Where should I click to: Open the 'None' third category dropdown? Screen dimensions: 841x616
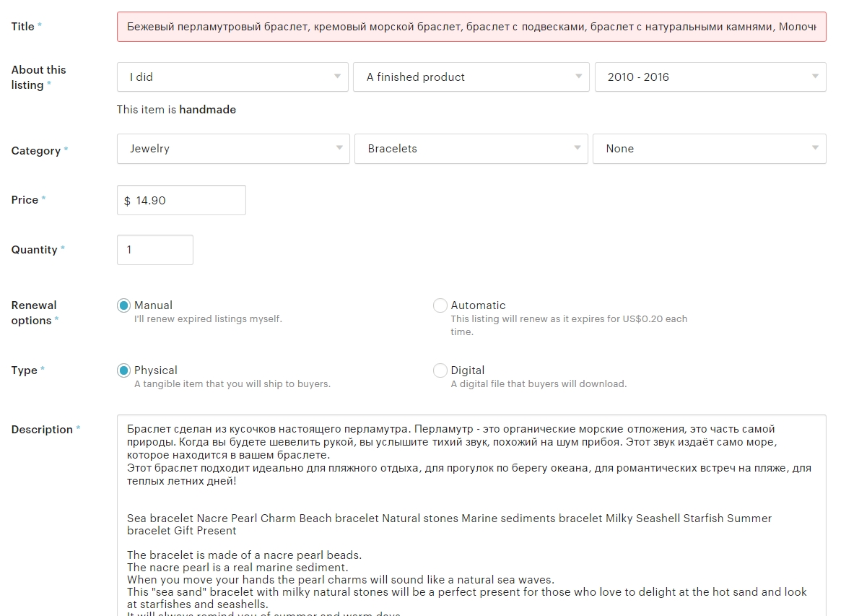tap(709, 149)
